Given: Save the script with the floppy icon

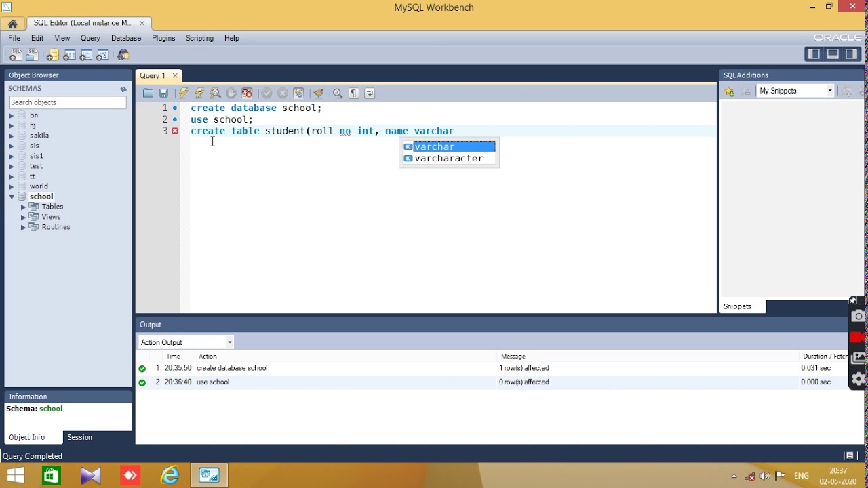Looking at the screenshot, I should coord(163,94).
